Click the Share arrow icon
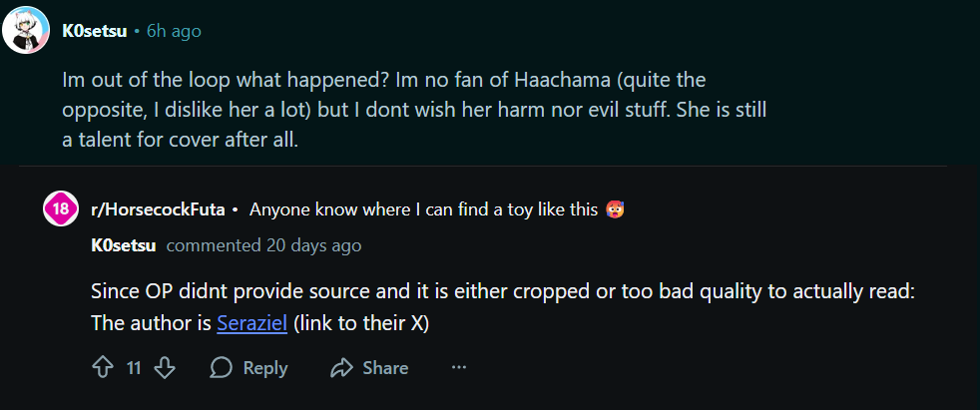Viewport: 980px width, 410px height. pos(342,368)
